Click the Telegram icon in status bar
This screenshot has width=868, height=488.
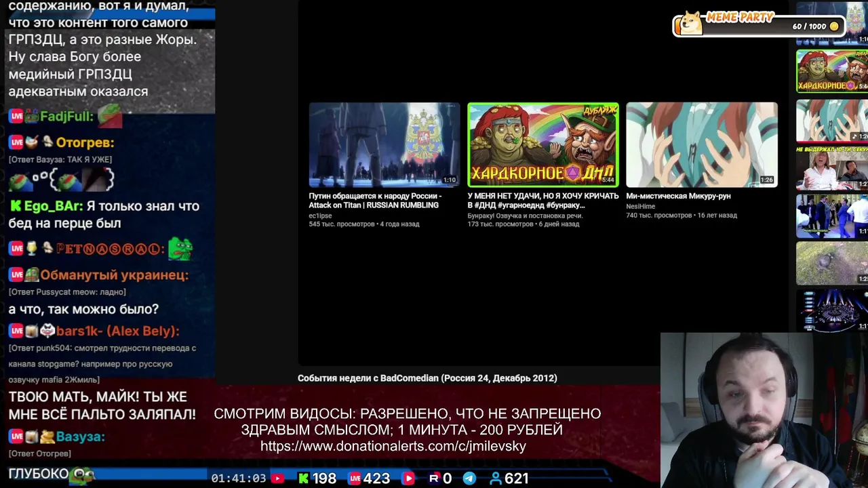[469, 479]
